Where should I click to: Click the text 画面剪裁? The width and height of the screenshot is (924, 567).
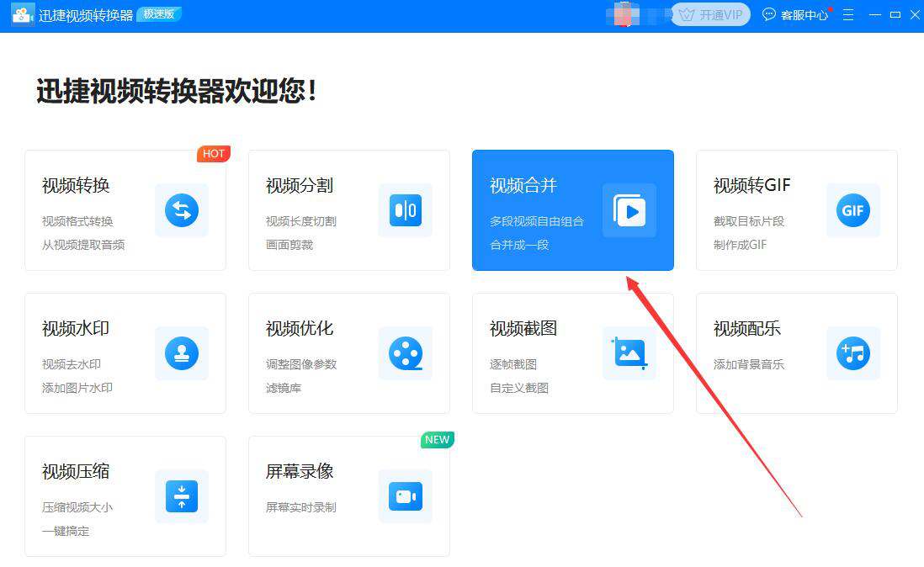pyautogui.click(x=289, y=245)
